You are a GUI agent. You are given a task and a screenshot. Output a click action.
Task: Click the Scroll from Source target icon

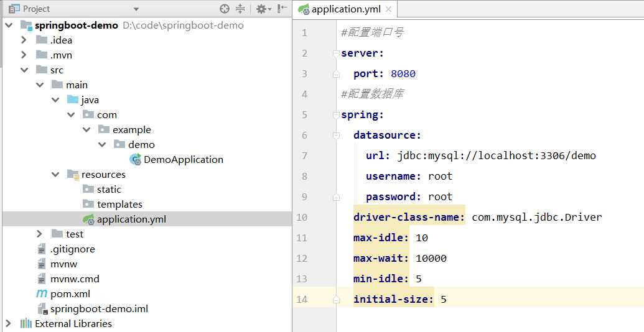coord(224,9)
